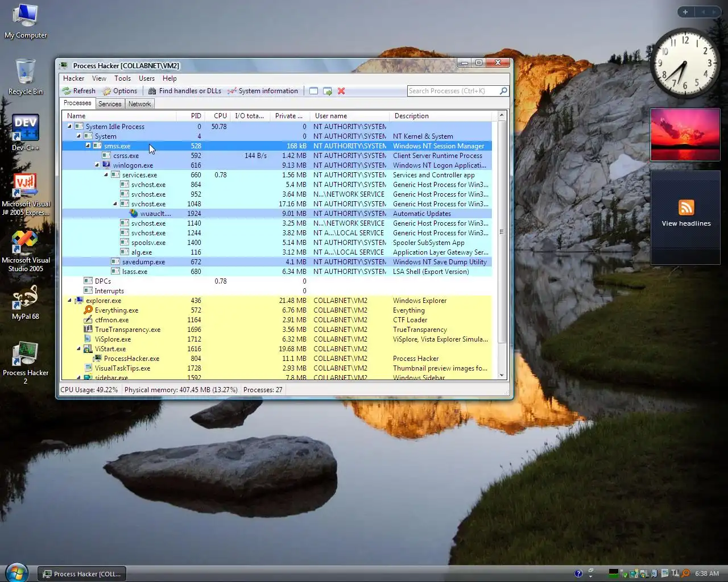The height and width of the screenshot is (582, 728).
Task: Sort by the Name column header
Action: [x=118, y=116]
